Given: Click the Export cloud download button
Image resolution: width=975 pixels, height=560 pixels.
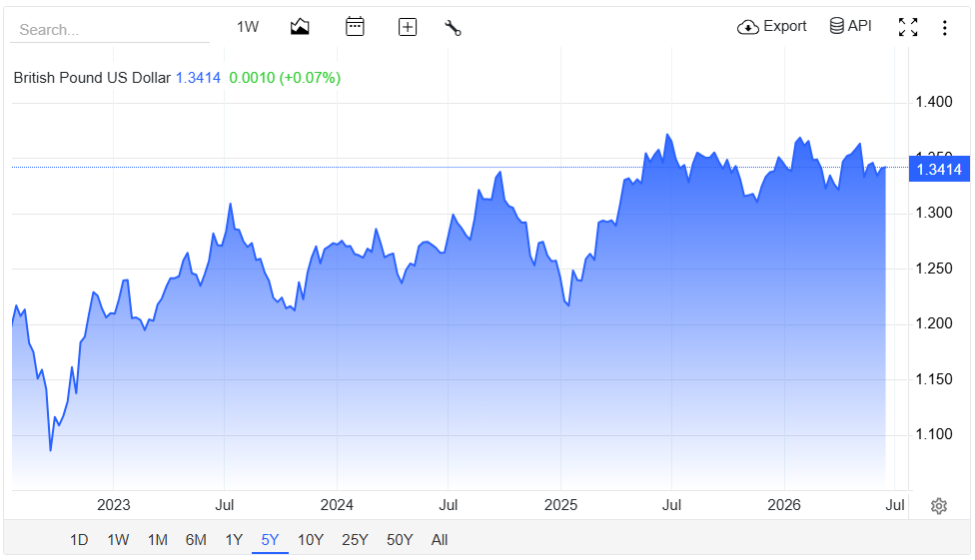Looking at the screenshot, I should click(771, 26).
